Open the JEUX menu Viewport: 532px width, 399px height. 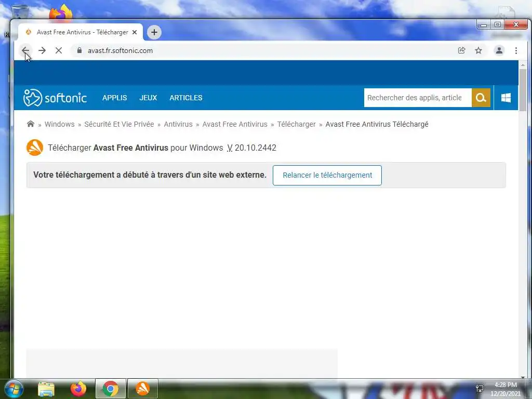pyautogui.click(x=148, y=98)
